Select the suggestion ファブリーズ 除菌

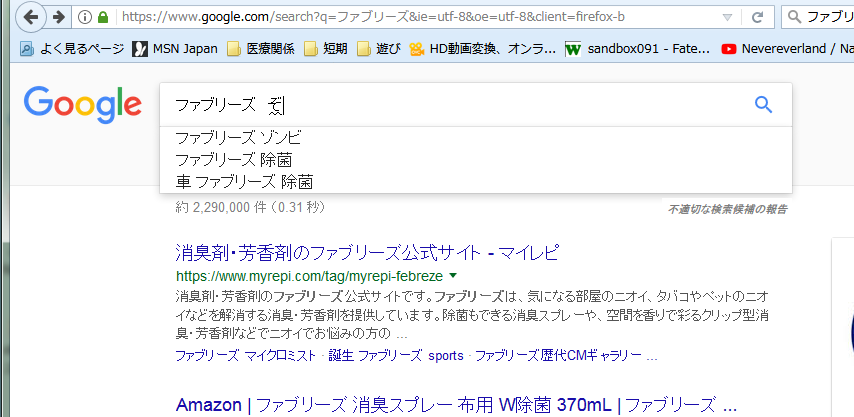233,160
